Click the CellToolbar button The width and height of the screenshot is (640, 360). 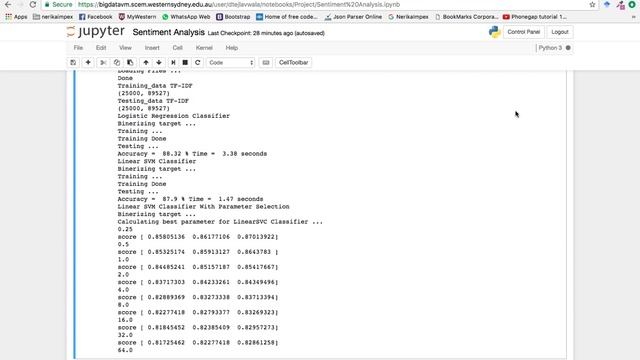(293, 62)
